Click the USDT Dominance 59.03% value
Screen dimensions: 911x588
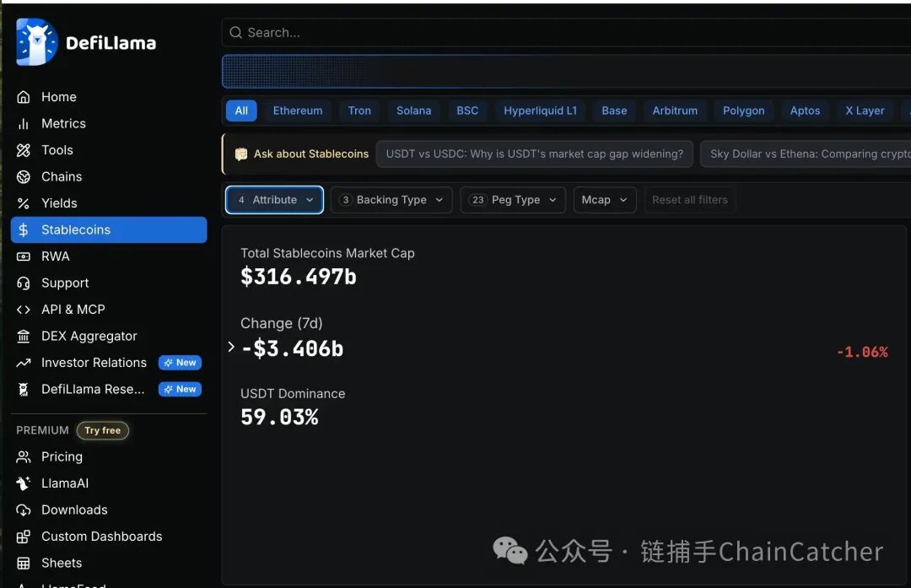pos(279,418)
